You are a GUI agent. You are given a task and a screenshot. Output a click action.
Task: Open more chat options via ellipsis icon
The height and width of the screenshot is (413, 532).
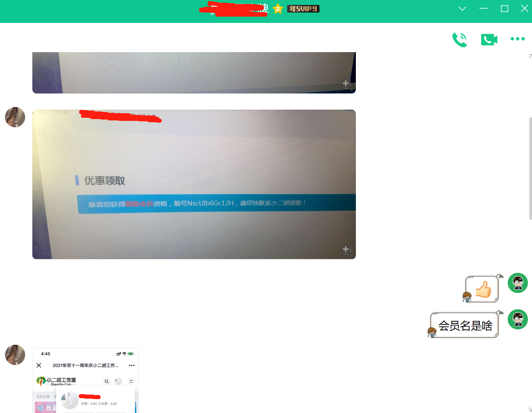click(x=517, y=39)
